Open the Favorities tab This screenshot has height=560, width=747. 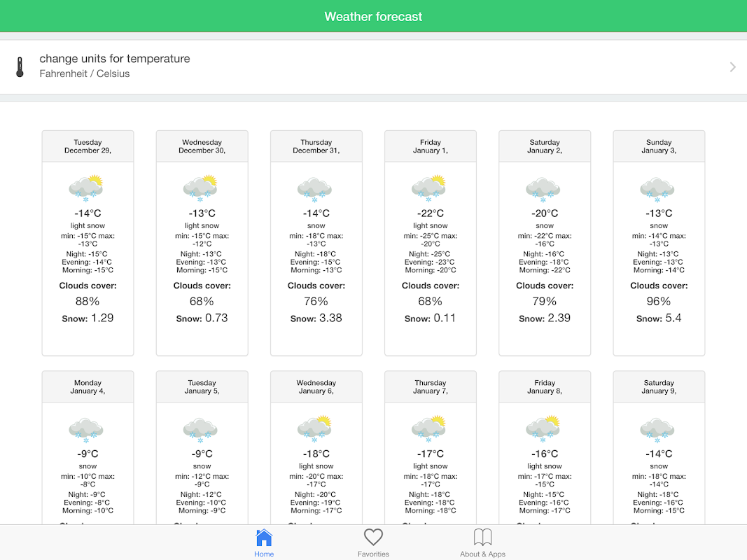374,543
